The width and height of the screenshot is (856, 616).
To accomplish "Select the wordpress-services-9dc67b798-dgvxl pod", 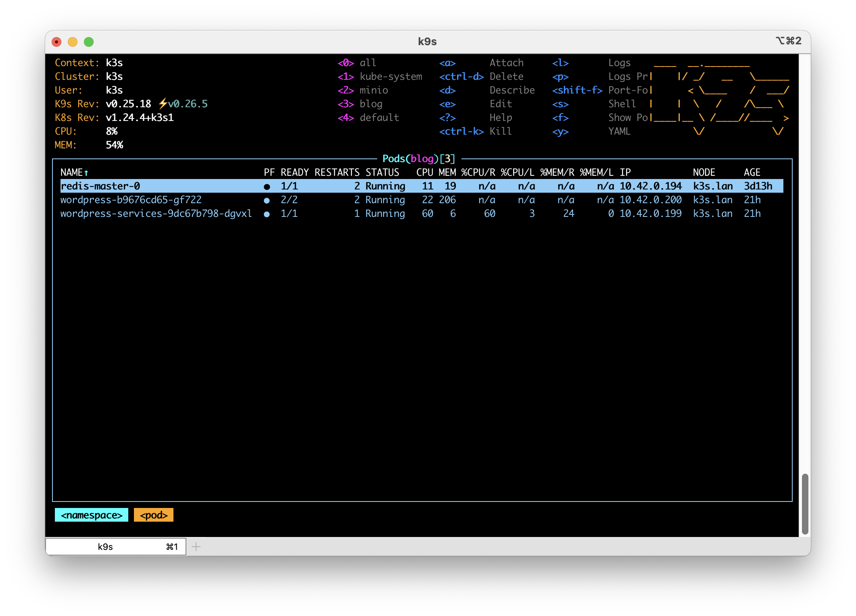I will coord(156,213).
